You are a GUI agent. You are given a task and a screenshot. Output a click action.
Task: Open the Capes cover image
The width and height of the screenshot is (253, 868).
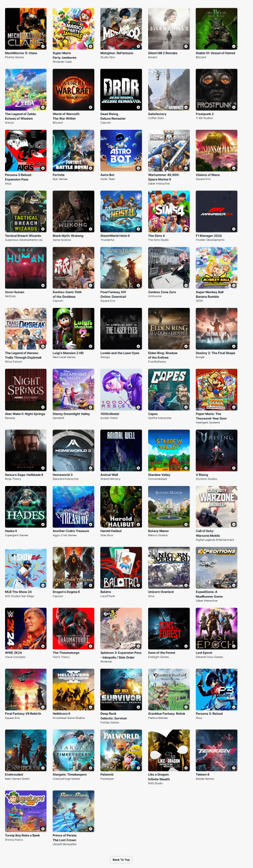click(169, 389)
